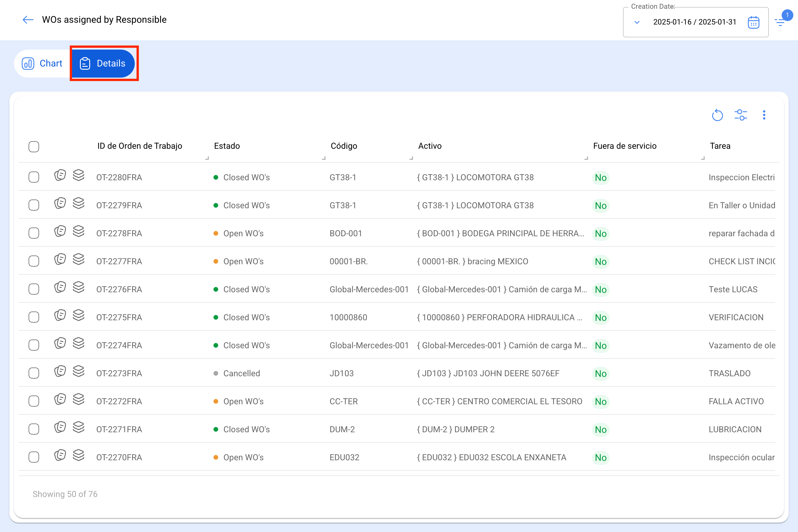The width and height of the screenshot is (798, 532).
Task: Check the box for OT-2271FRA
Action: coord(34,429)
